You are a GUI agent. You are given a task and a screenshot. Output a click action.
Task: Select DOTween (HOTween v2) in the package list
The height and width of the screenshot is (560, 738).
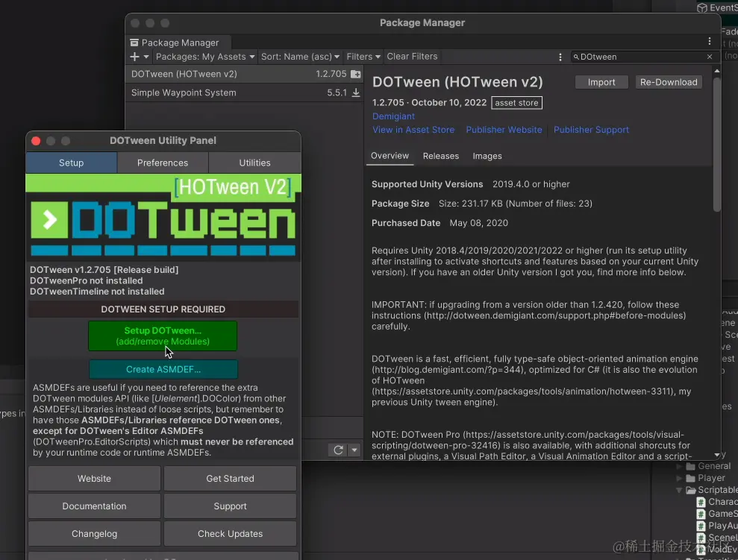point(244,74)
